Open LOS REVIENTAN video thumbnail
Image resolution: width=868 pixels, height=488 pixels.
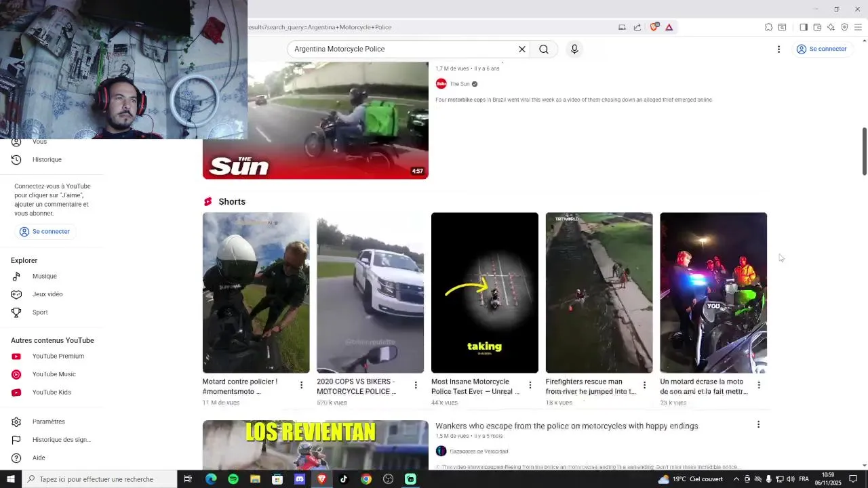pos(315,445)
